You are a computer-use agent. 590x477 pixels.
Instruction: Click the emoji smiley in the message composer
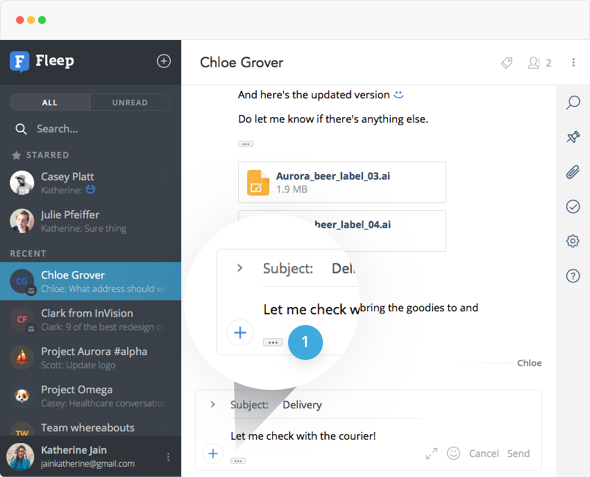[453, 453]
